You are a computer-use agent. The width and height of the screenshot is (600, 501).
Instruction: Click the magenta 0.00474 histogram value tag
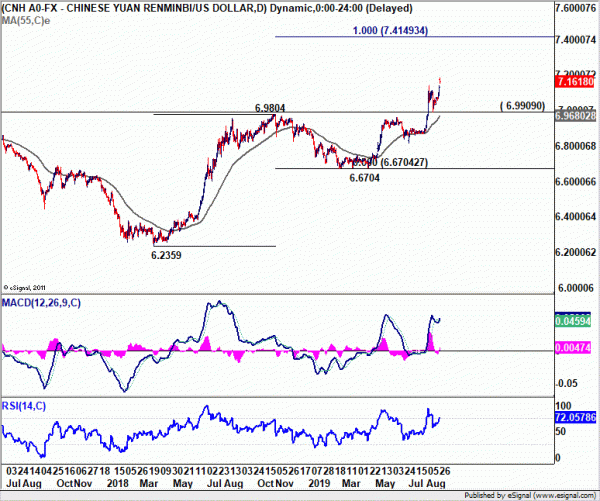pos(573,348)
